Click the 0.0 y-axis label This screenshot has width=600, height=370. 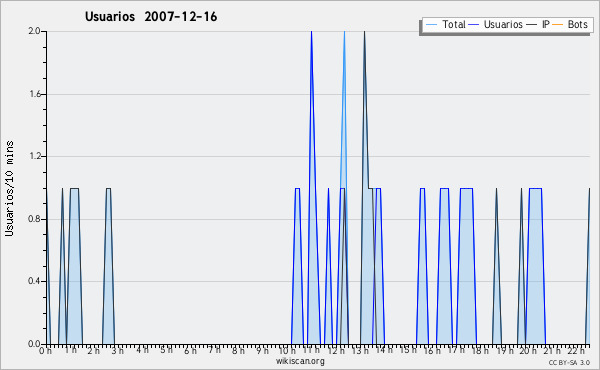(35, 344)
